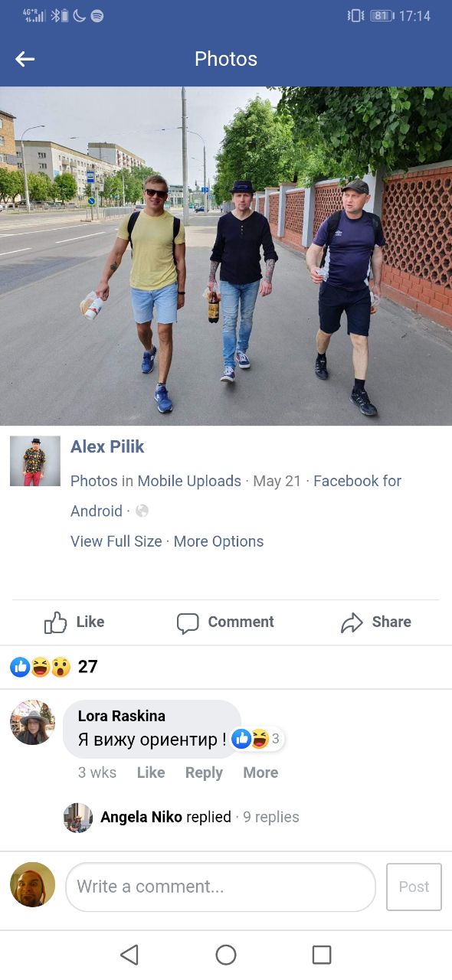
Task: Tap the Android recent apps square
Action: (x=322, y=954)
